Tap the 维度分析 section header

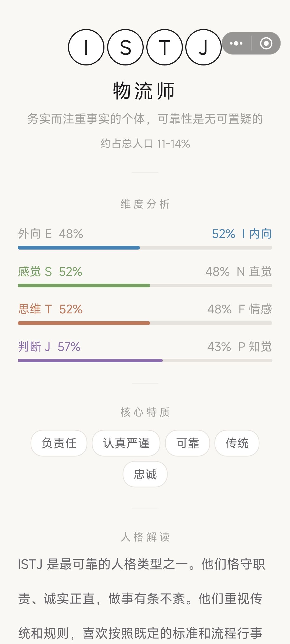pos(145,204)
